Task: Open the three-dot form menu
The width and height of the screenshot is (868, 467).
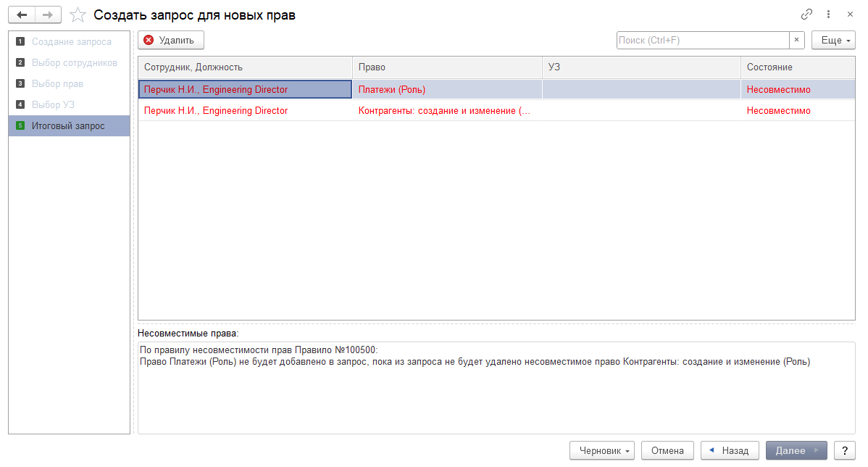Action: coord(828,15)
